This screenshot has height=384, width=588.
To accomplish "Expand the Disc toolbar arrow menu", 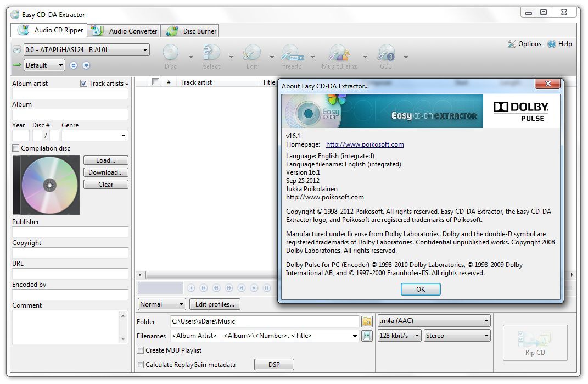I will point(191,57).
